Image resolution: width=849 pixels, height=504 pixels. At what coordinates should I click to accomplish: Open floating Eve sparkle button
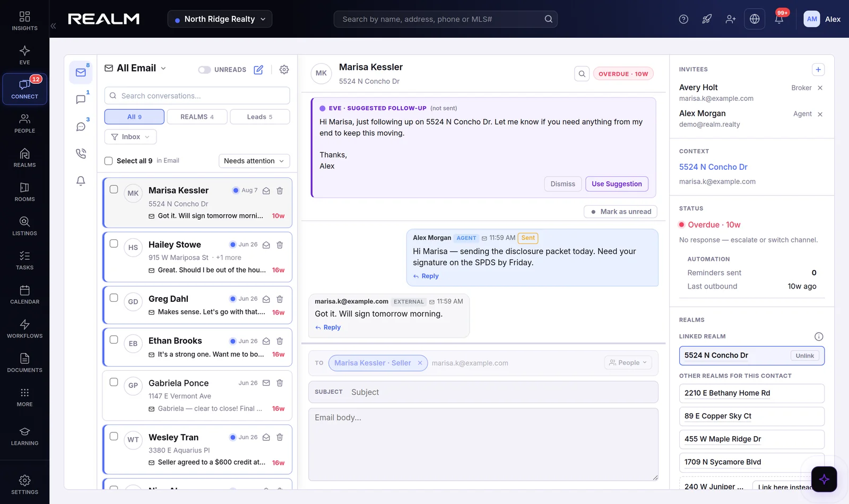pyautogui.click(x=824, y=479)
